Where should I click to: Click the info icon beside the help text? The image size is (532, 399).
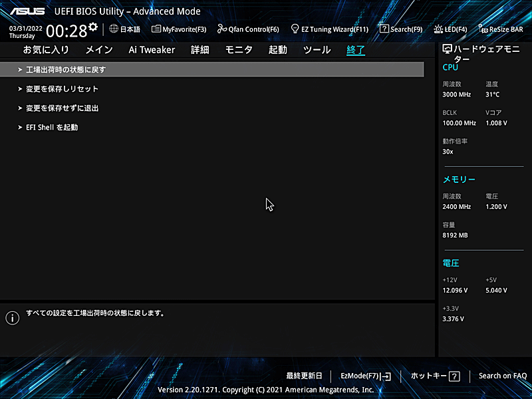click(13, 318)
